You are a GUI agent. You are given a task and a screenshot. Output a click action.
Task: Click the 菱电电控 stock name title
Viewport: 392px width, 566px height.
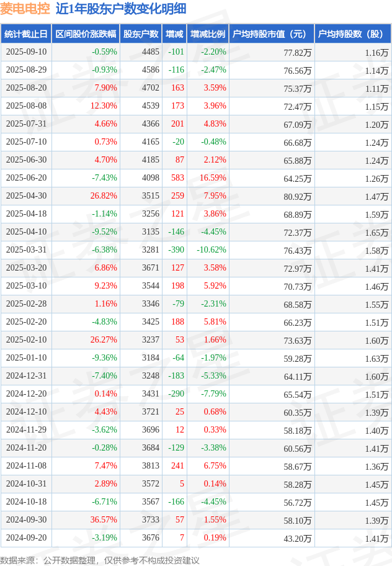(x=25, y=9)
